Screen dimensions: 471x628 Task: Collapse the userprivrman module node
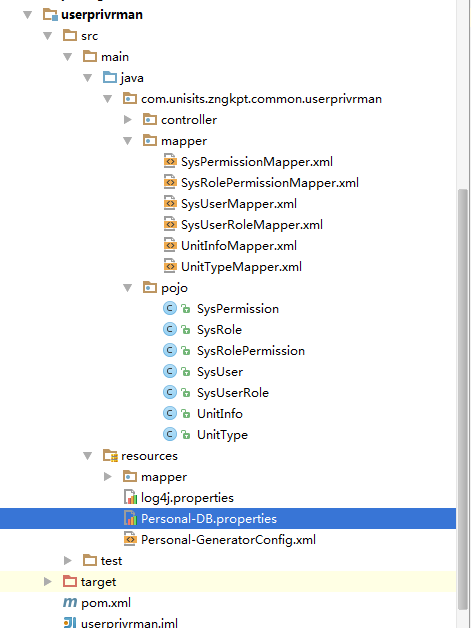tap(28, 15)
